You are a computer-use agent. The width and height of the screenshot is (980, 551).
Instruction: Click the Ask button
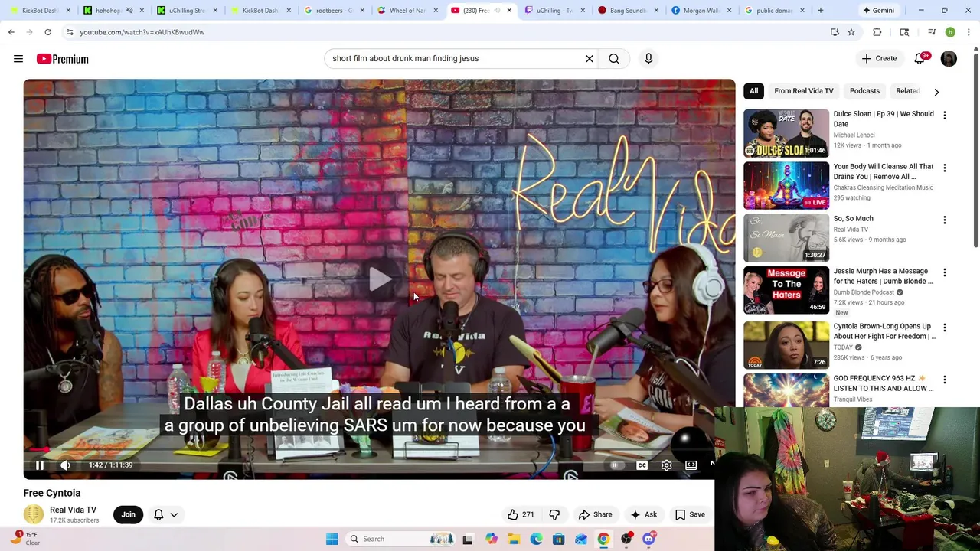(643, 514)
